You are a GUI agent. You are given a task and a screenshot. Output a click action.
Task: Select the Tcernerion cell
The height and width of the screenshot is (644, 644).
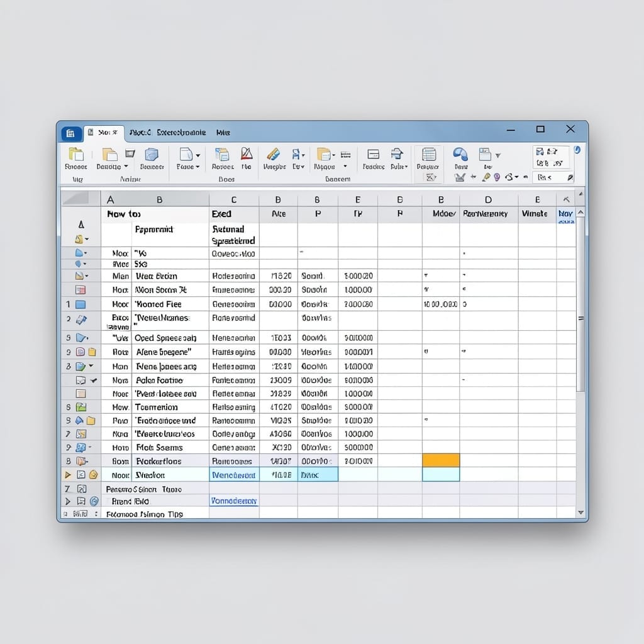click(x=170, y=407)
